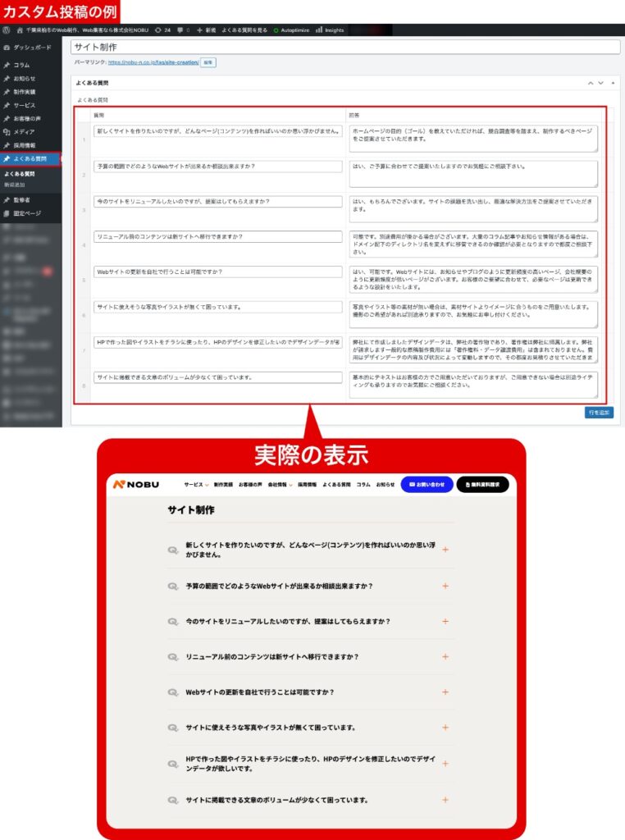Open the updates counter showing 24
Screen dimensions: 625x840
click(x=162, y=30)
